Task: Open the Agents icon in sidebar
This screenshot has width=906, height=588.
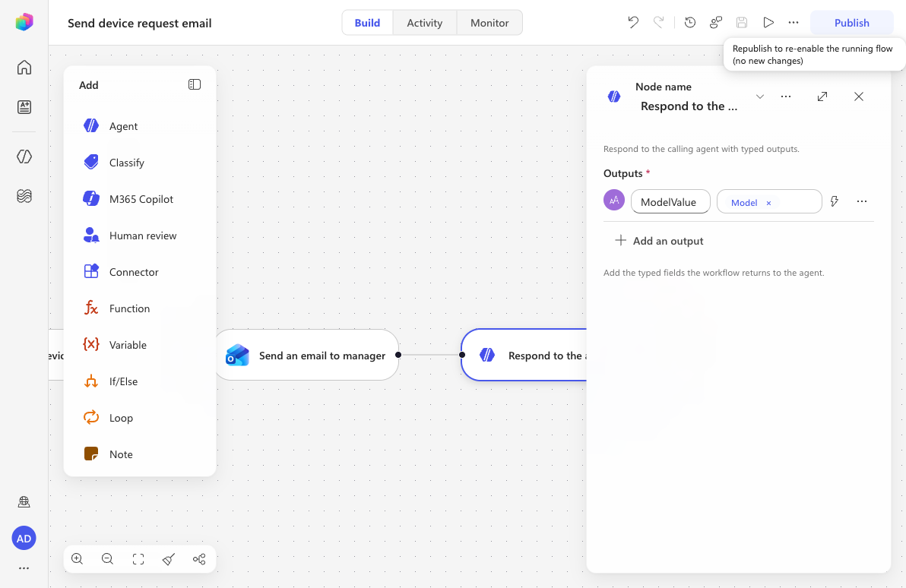Action: pyautogui.click(x=24, y=156)
